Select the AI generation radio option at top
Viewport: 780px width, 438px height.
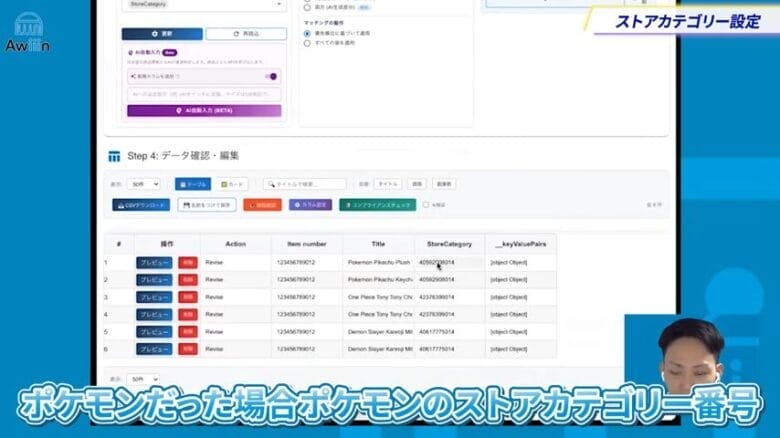point(307,7)
